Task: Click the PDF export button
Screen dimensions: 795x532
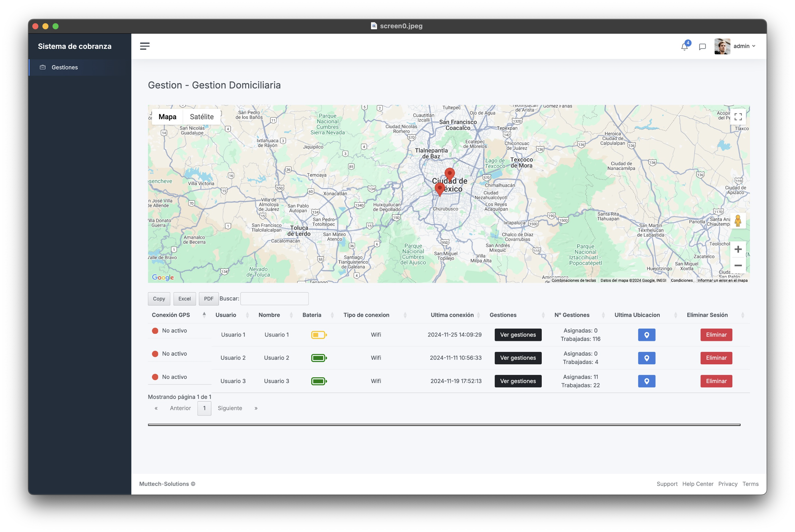Action: [209, 299]
